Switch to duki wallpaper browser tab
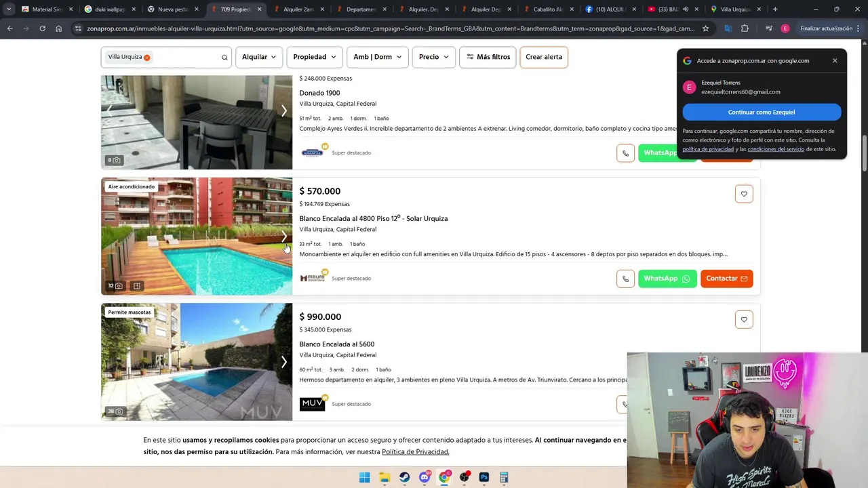Viewport: 868px width, 488px height. click(x=110, y=9)
